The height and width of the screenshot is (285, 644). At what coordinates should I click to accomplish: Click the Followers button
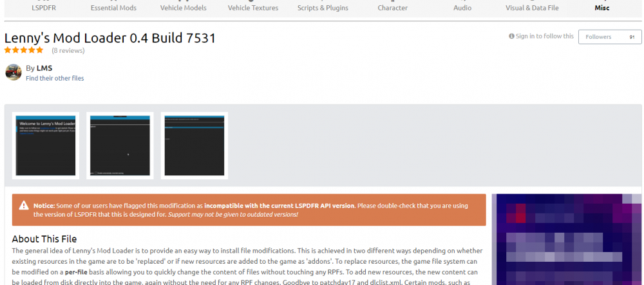click(610, 37)
